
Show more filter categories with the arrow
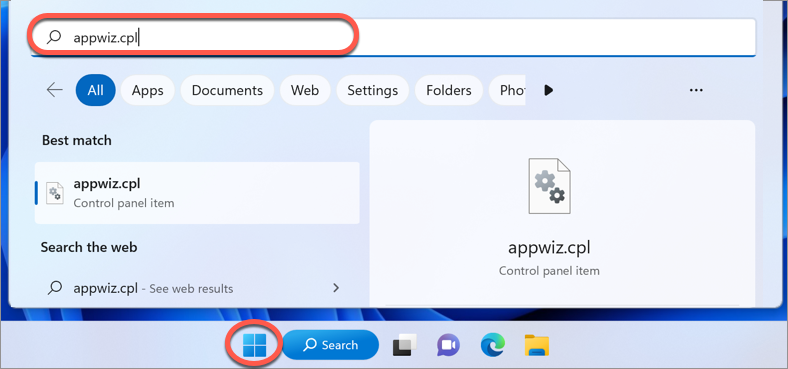click(549, 90)
